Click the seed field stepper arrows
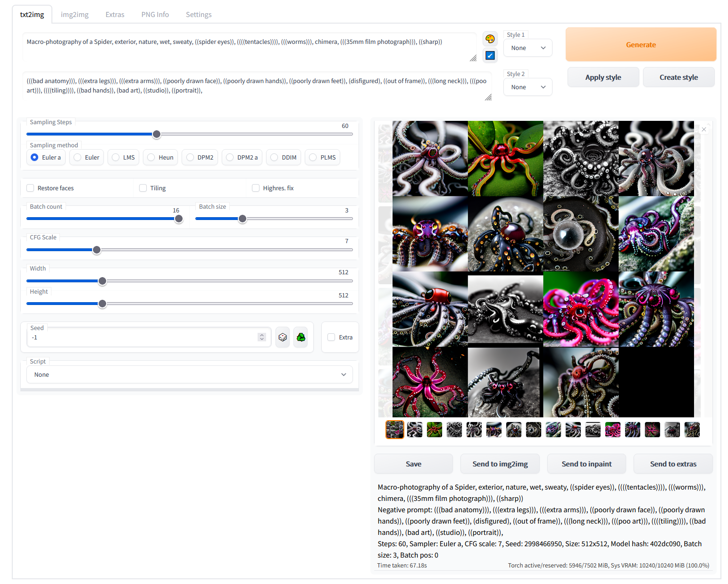 pos(262,337)
